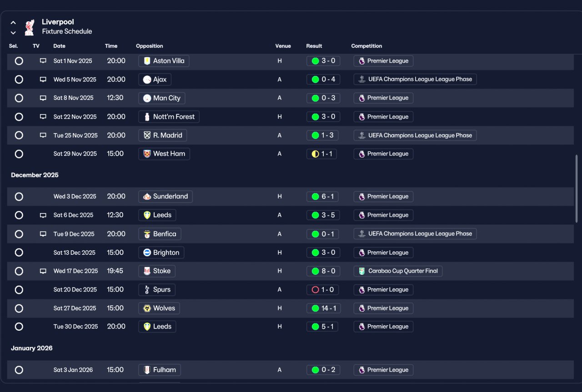Viewport: 582px width, 392px height.
Task: Click Aston Villa club badge icon
Action: click(147, 61)
